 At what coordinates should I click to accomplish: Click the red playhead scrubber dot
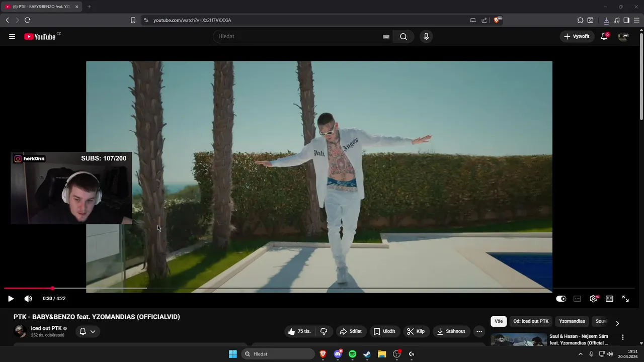tap(52, 289)
